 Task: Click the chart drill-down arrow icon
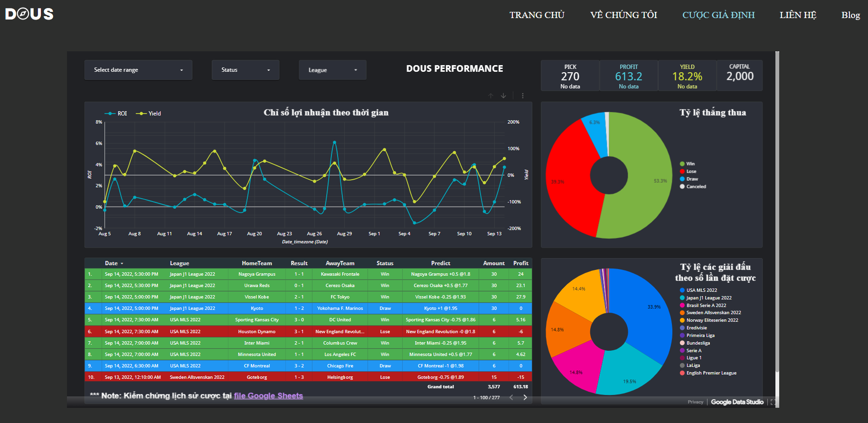503,96
